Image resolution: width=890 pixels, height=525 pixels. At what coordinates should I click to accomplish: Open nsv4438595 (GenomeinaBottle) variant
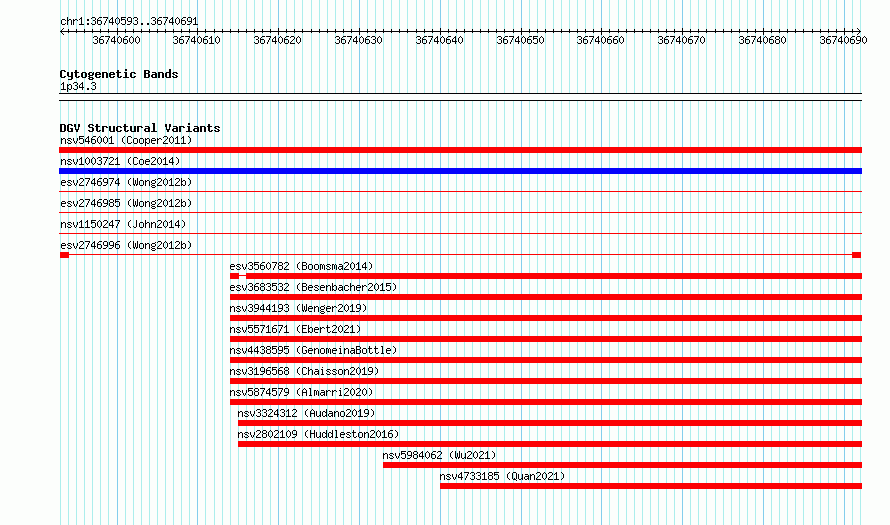point(313,350)
